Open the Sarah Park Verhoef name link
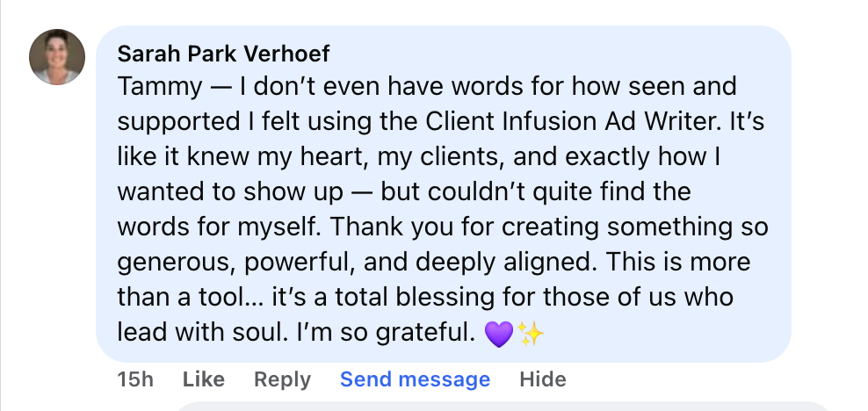 click(224, 54)
